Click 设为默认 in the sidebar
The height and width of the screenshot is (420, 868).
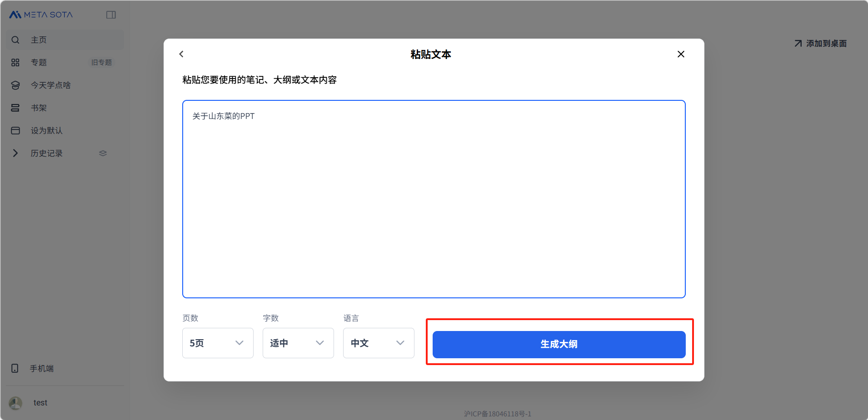click(x=46, y=131)
